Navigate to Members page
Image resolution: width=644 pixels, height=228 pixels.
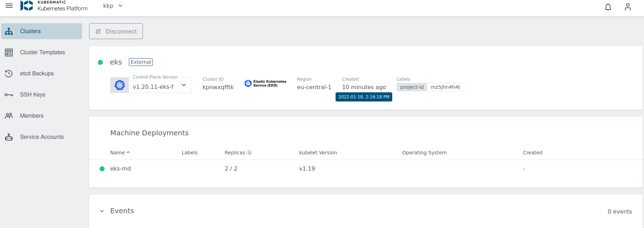coord(32,116)
